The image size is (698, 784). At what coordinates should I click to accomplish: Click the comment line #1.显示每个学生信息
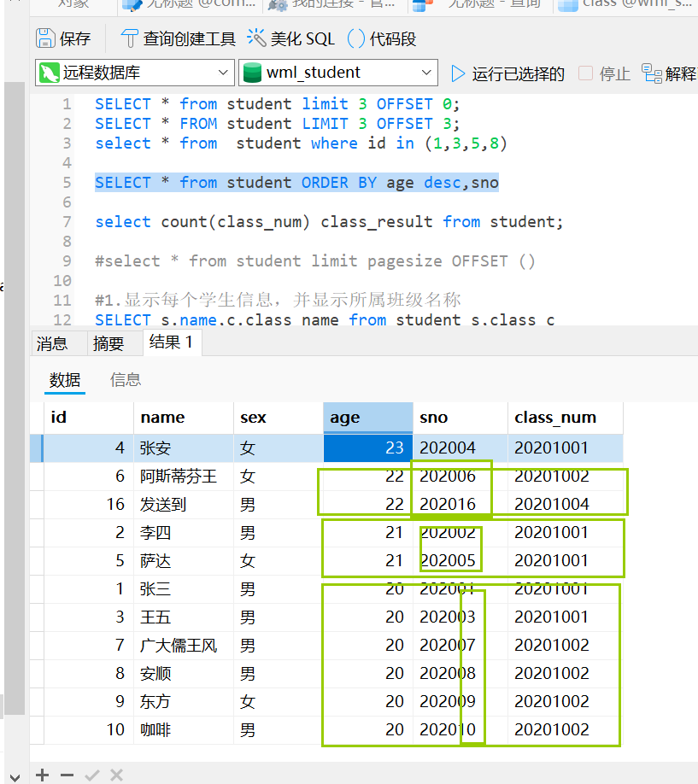[278, 300]
